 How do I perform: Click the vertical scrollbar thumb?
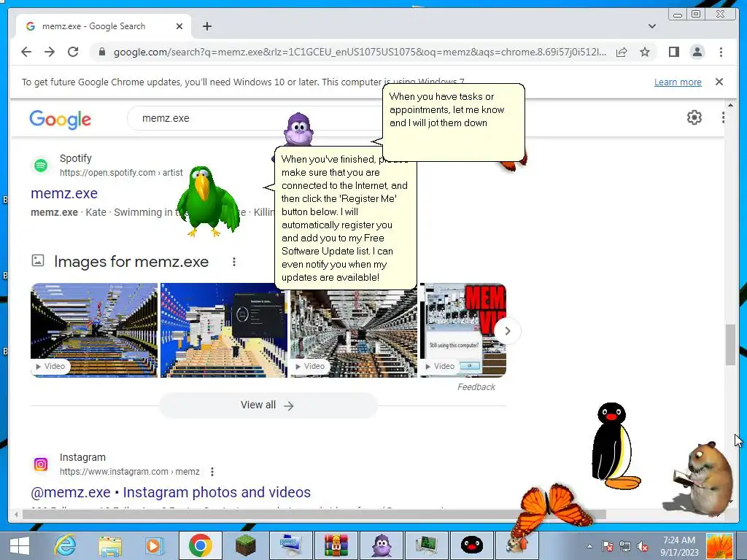pos(730,345)
